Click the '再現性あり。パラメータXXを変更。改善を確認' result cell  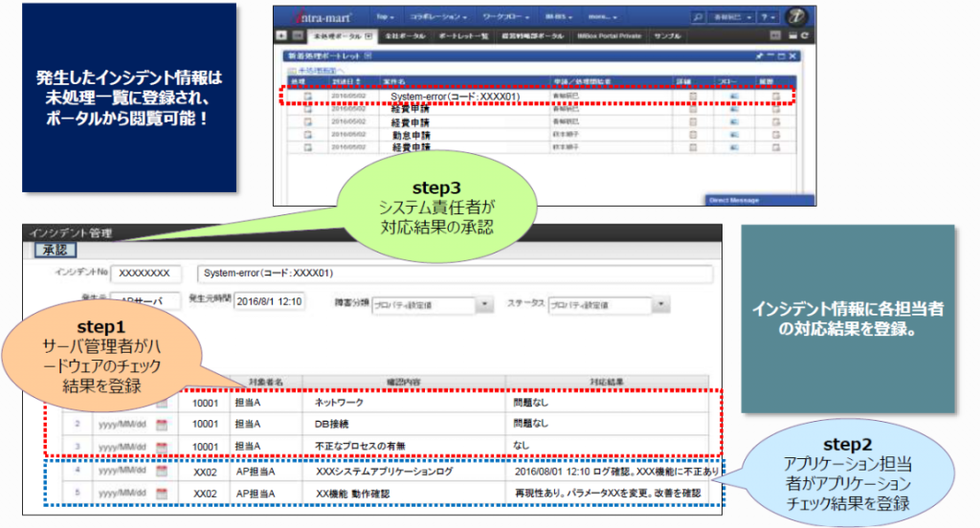coord(608,493)
